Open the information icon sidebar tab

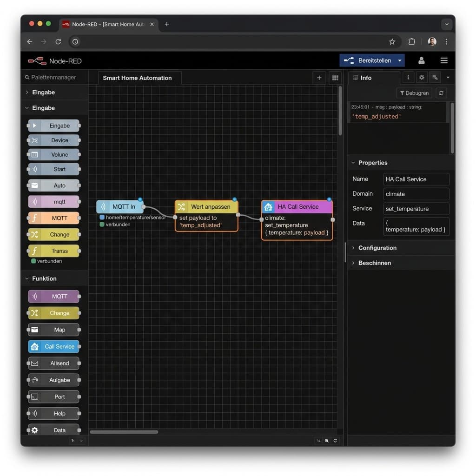(408, 78)
